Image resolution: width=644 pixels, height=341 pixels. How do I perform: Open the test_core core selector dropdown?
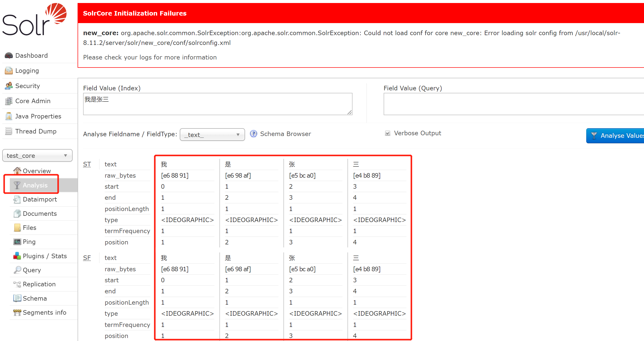pos(37,156)
